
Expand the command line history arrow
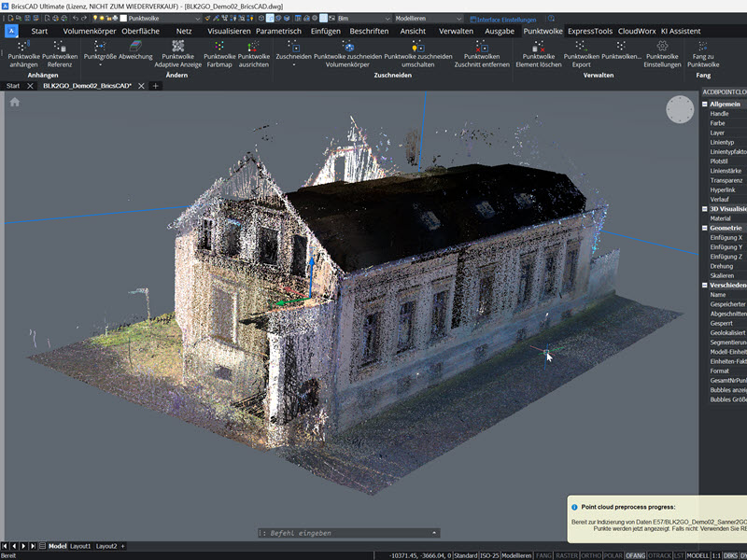pyautogui.click(x=434, y=533)
